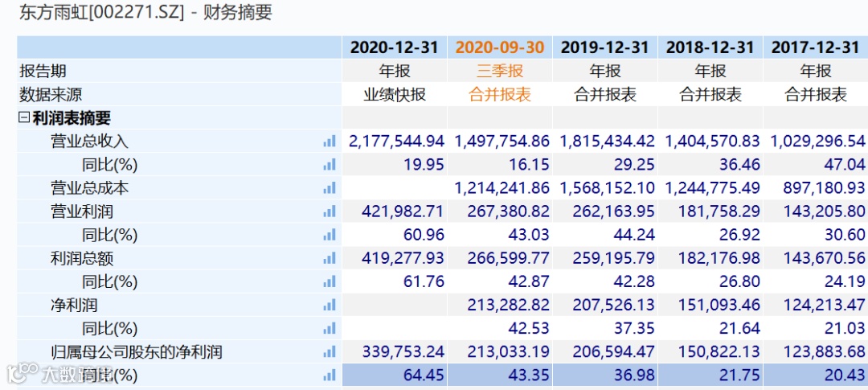Open chart icon for 营业利润 同比(%) row
The height and width of the screenshot is (390, 868).
click(330, 234)
